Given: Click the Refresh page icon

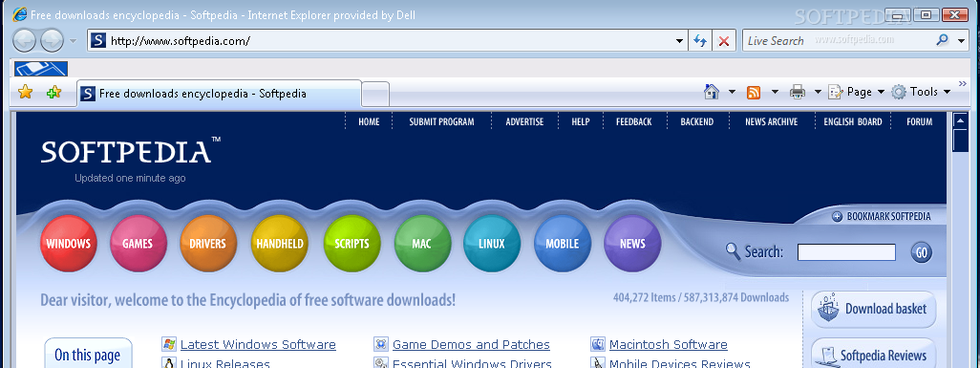Looking at the screenshot, I should coord(700,41).
